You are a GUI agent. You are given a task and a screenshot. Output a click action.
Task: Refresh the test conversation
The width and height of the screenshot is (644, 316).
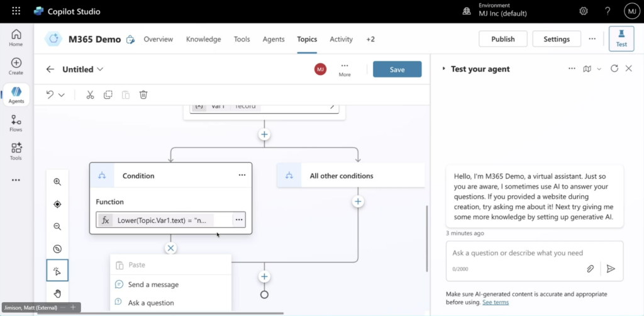click(x=614, y=69)
